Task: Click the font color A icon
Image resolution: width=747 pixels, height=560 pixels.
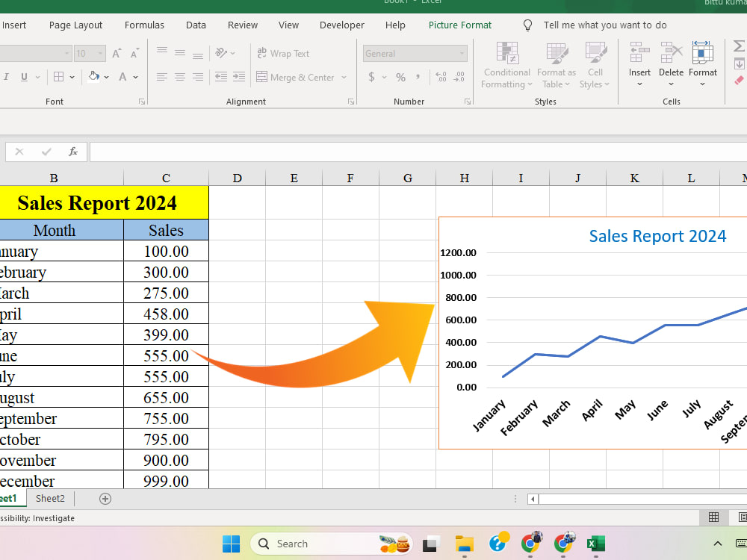Action: click(123, 77)
